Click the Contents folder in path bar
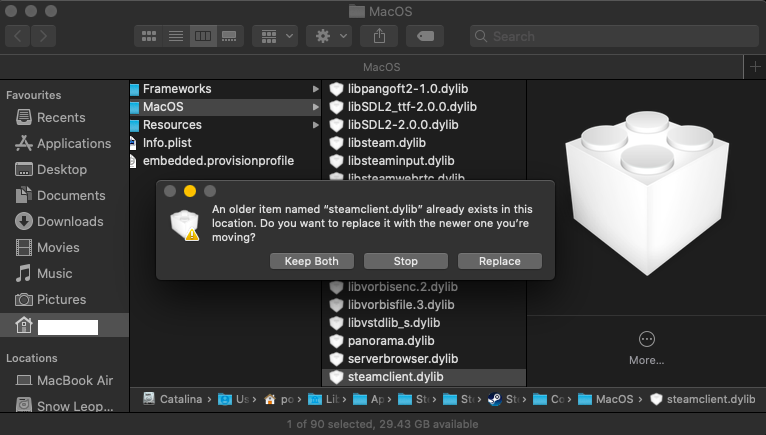This screenshot has height=435, width=766. [549, 399]
